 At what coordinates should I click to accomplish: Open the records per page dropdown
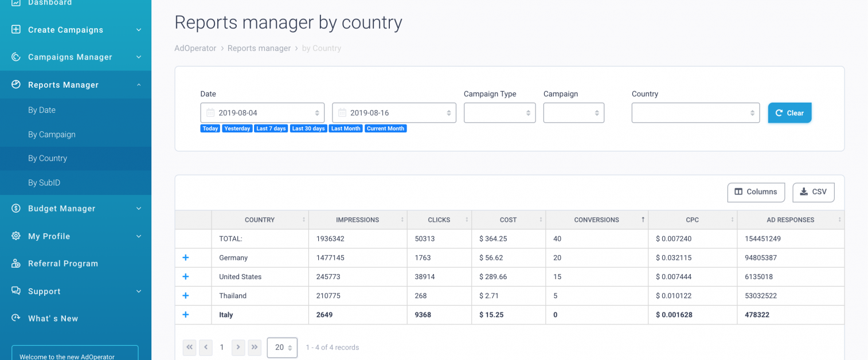tap(282, 347)
